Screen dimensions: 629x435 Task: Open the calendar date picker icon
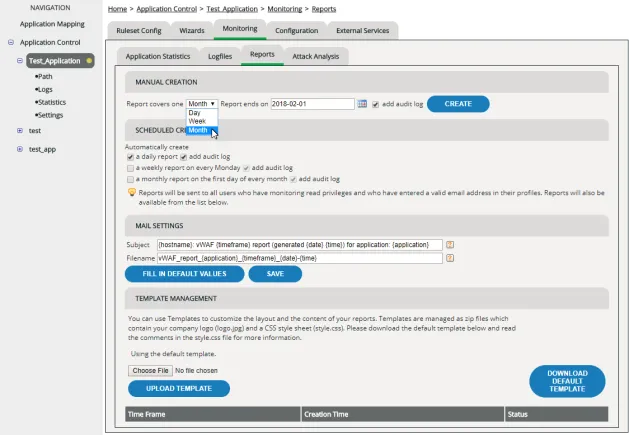tap(362, 104)
